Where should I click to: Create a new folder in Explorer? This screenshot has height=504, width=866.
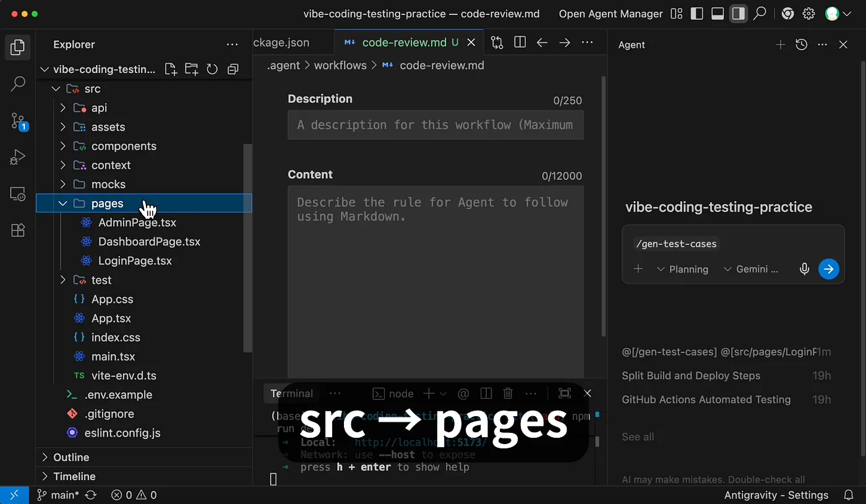(191, 69)
